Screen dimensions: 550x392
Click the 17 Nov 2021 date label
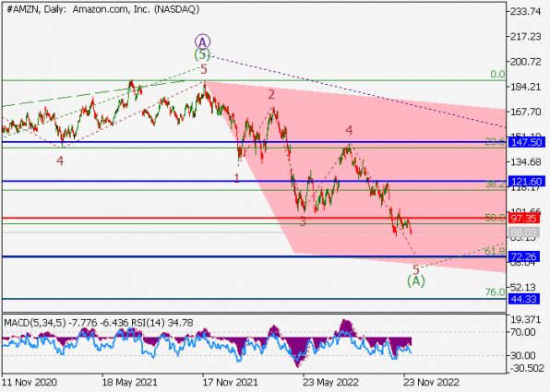coord(230,382)
